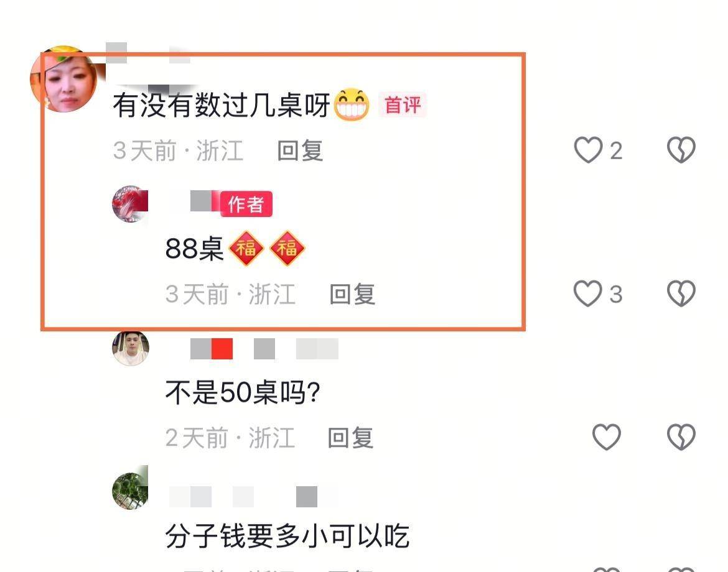This screenshot has width=728, height=572.
Task: Tap the grinning emoji in first comment
Action: tap(352, 104)
